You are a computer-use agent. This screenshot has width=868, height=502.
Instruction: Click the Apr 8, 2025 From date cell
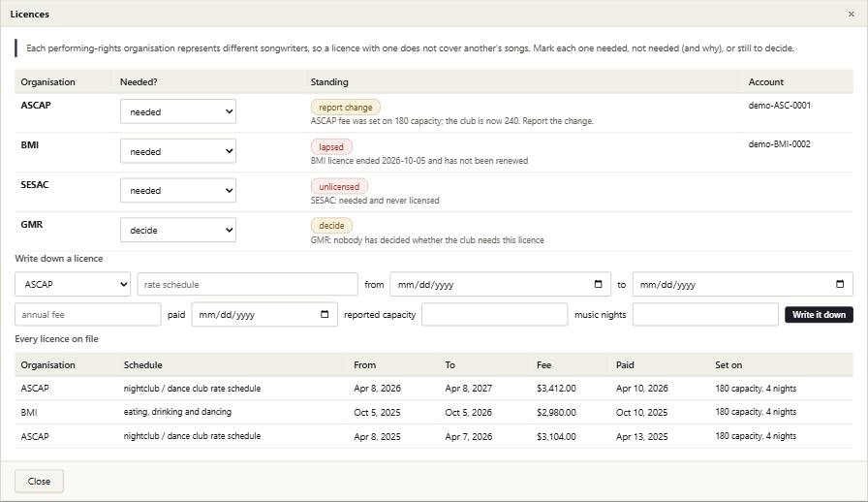point(377,437)
